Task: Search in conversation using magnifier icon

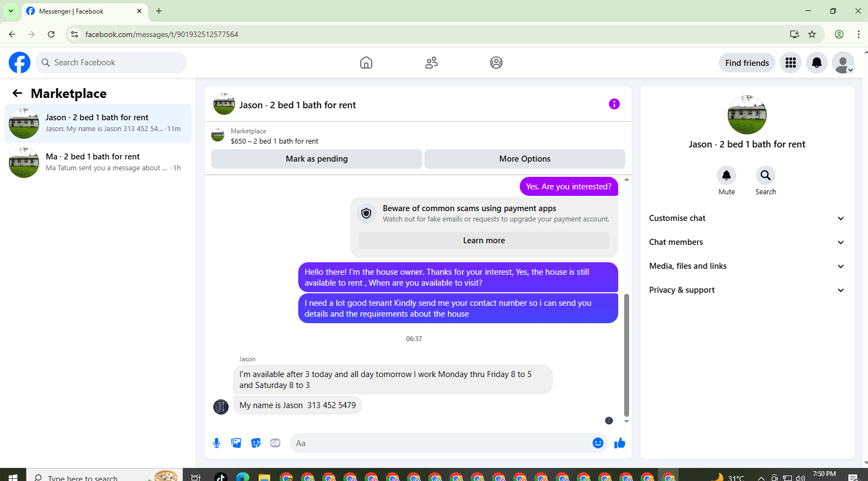Action: tap(766, 175)
